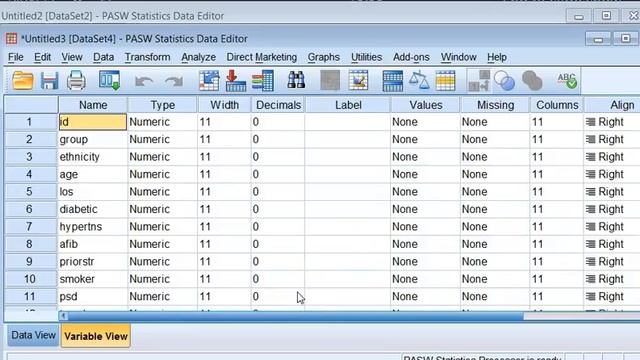Maximize the background Untitled2 DataSet2 window
The width and height of the screenshot is (640, 360).
tap(606, 16)
